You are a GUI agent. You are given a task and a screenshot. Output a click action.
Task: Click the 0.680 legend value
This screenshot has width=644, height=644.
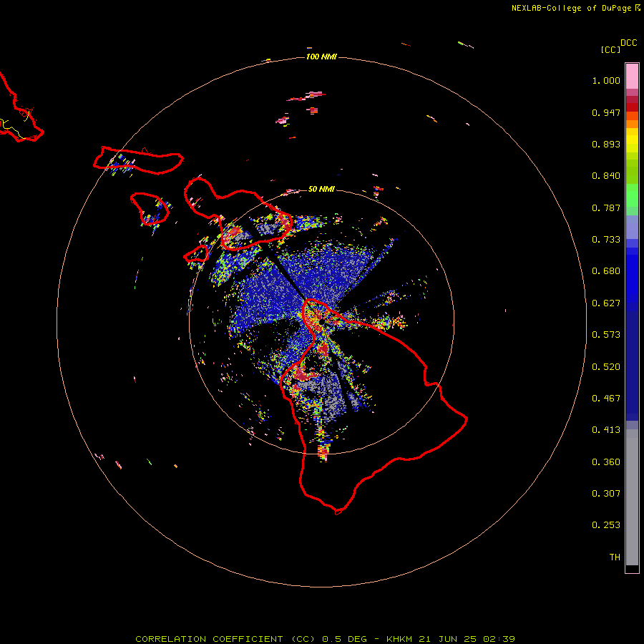pyautogui.click(x=606, y=271)
